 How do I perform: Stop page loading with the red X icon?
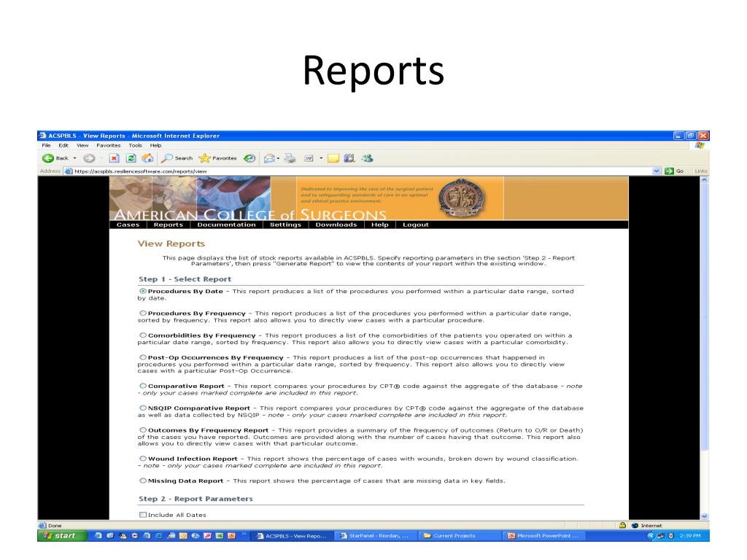(x=114, y=158)
